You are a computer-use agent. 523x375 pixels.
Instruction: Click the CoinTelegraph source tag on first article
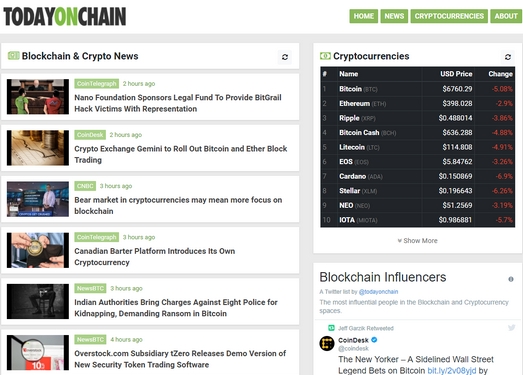coord(96,83)
